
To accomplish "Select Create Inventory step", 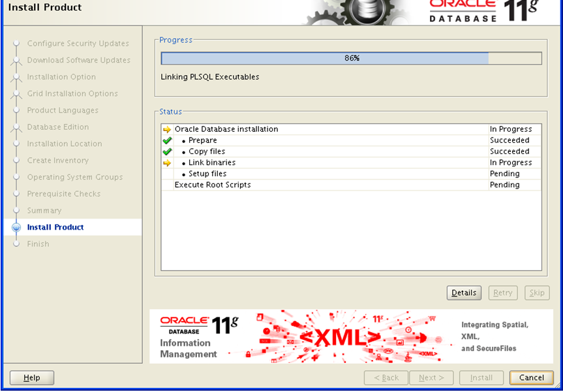I will tap(58, 160).
